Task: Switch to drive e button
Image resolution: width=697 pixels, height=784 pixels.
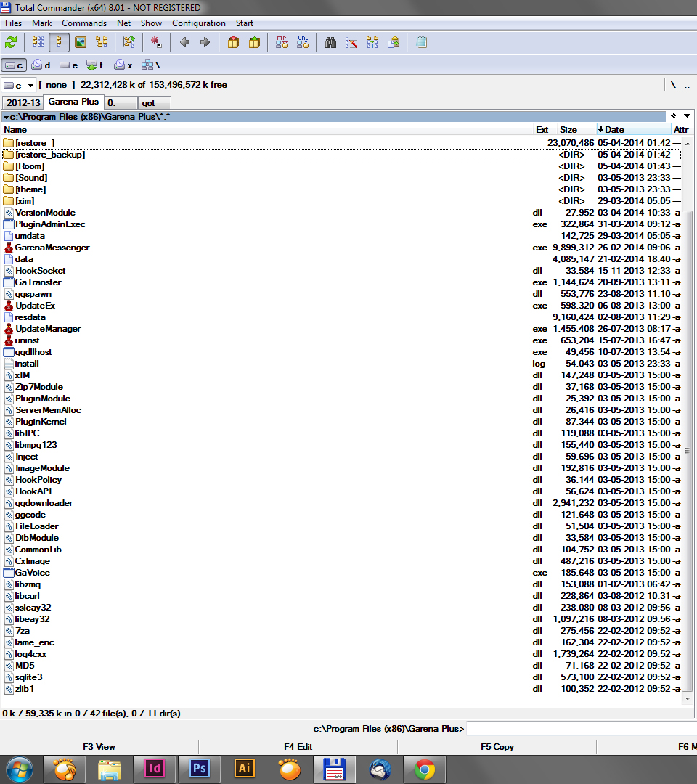Action: (x=68, y=65)
